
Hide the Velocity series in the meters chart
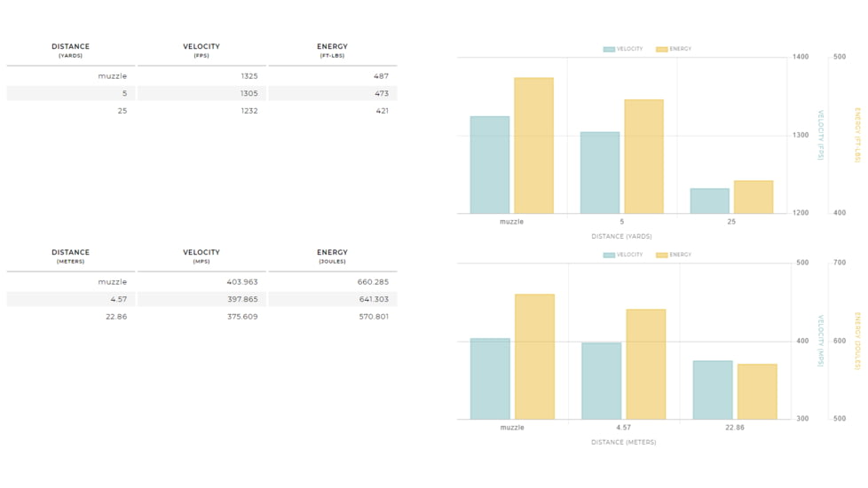pyautogui.click(x=623, y=256)
